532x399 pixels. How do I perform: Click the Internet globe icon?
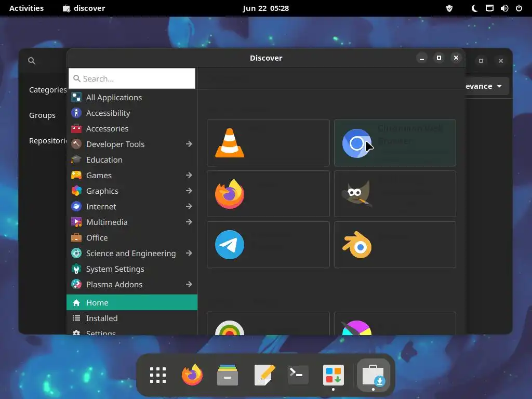[76, 207]
